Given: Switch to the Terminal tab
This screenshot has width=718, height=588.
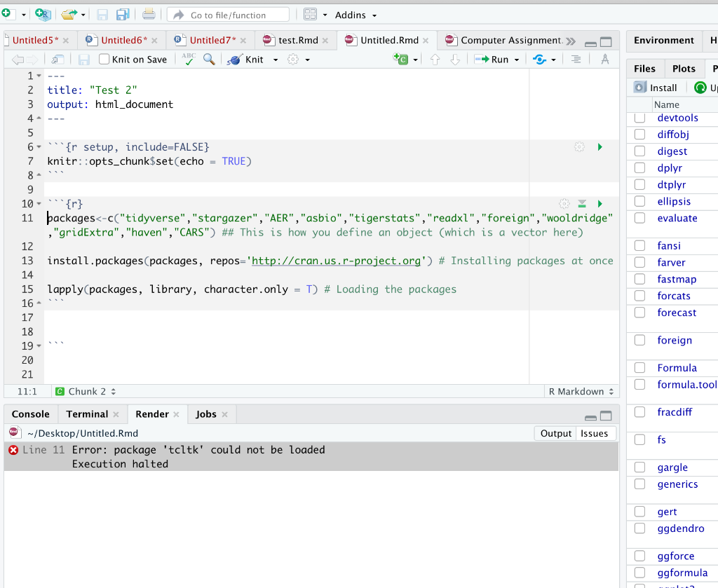Looking at the screenshot, I should 87,414.
